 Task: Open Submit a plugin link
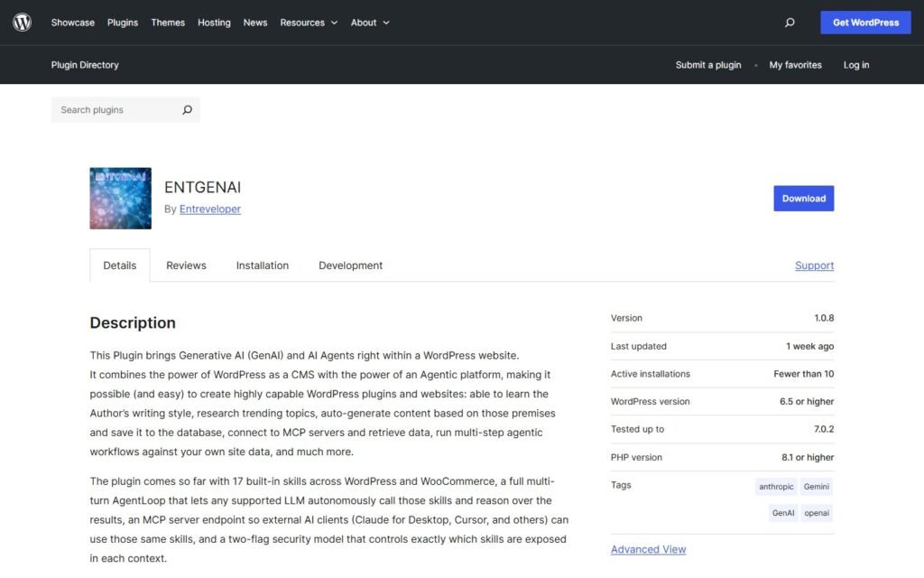708,65
